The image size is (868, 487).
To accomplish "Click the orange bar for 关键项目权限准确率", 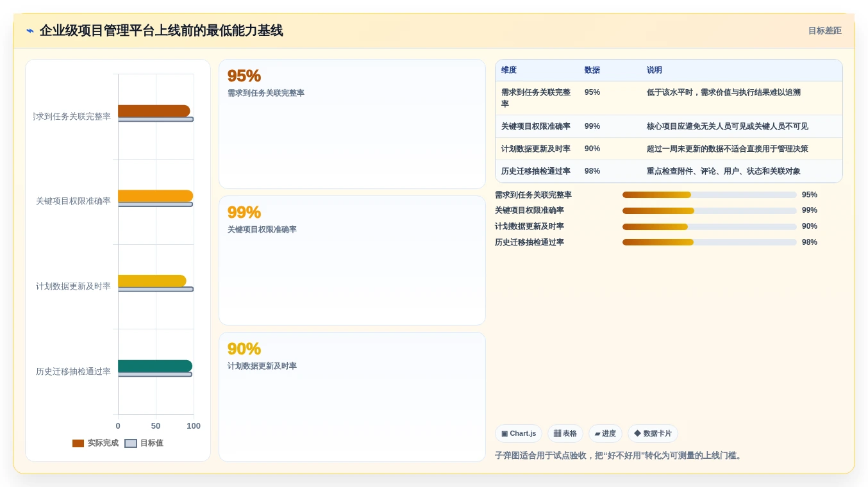I will click(156, 196).
